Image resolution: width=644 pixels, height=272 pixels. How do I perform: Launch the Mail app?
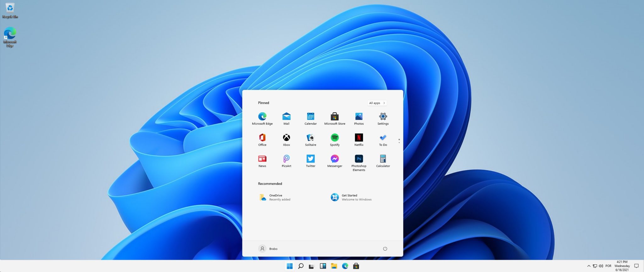click(286, 119)
